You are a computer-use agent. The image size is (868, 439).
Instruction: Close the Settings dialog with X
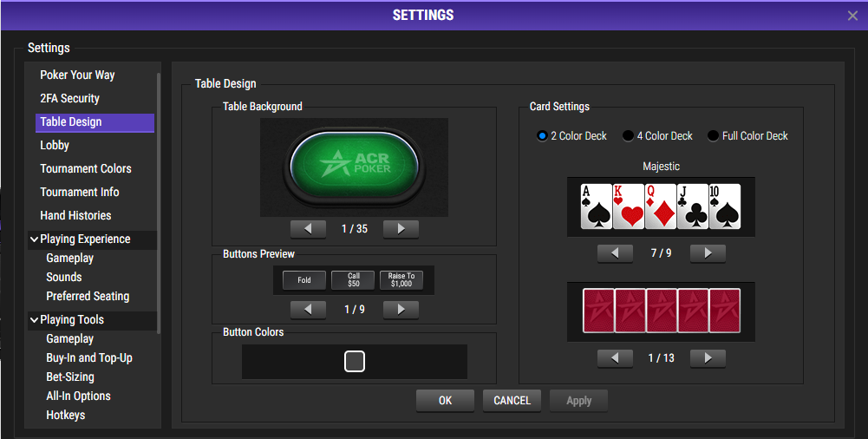[x=852, y=16]
